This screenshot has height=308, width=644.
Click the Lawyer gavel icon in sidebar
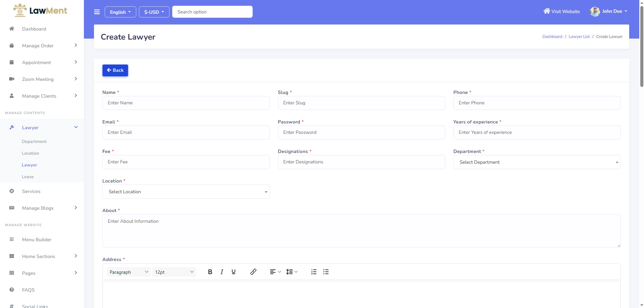tap(12, 127)
